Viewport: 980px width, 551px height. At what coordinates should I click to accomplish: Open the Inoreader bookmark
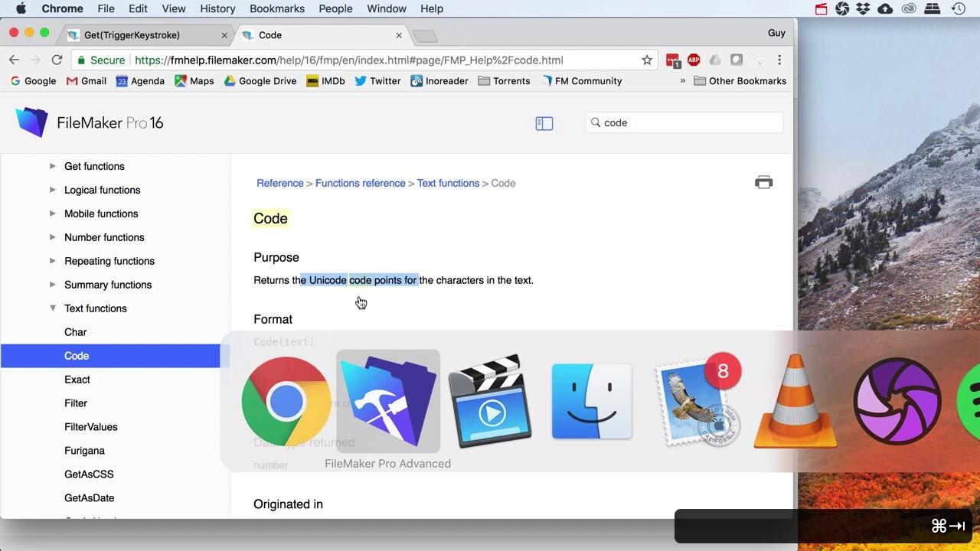click(x=439, y=80)
